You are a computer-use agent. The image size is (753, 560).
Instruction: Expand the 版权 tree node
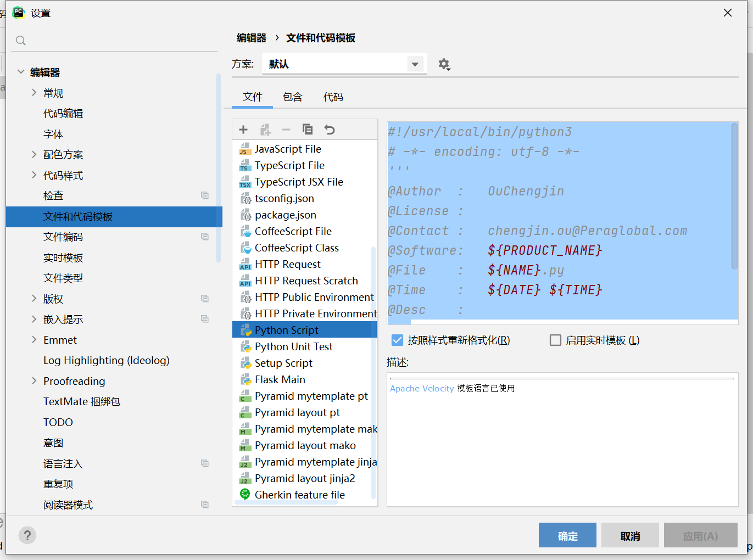click(x=34, y=299)
